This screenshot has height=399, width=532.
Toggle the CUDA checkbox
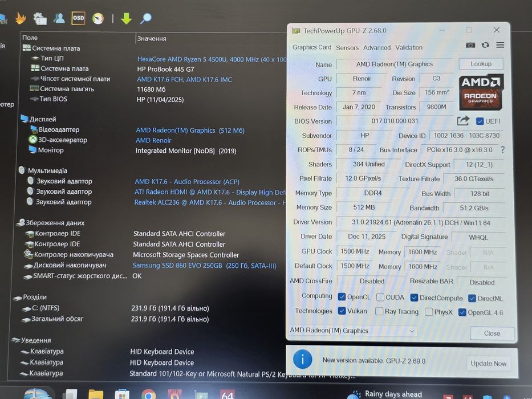click(380, 297)
